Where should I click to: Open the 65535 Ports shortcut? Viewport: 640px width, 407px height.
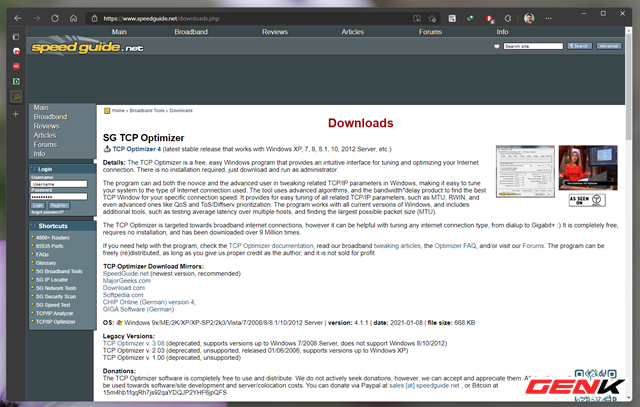(49, 246)
